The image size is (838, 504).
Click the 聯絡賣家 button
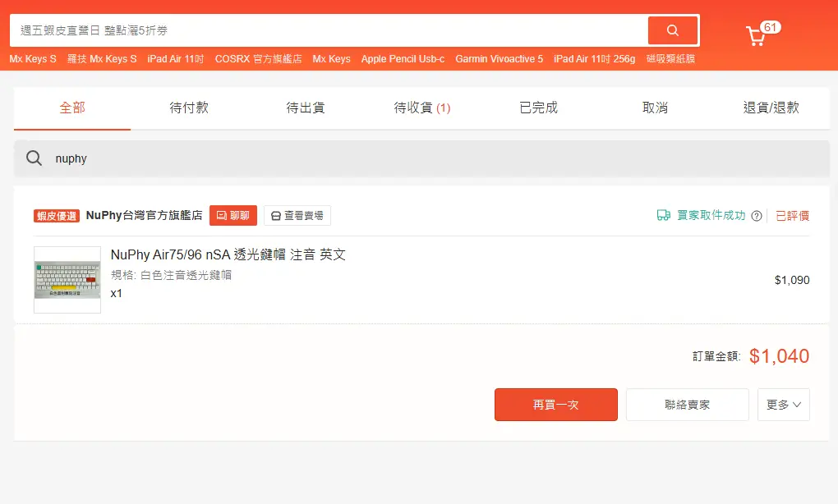pyautogui.click(x=687, y=405)
